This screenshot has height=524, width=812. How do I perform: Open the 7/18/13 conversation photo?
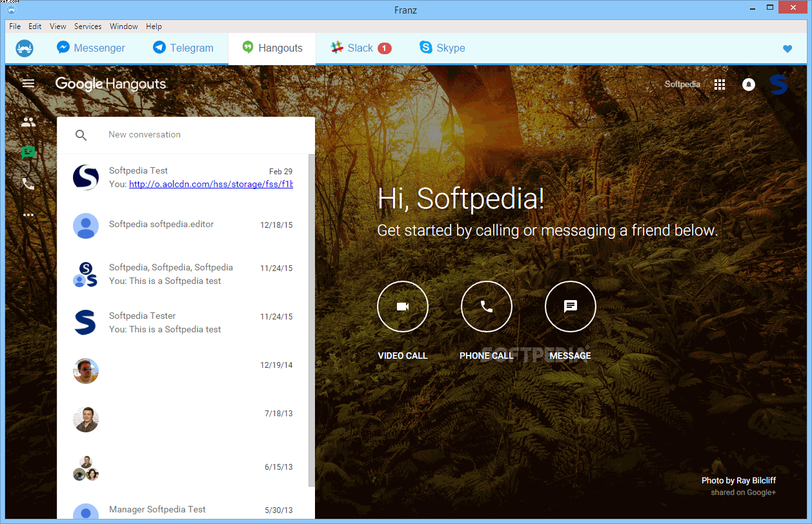[85, 419]
